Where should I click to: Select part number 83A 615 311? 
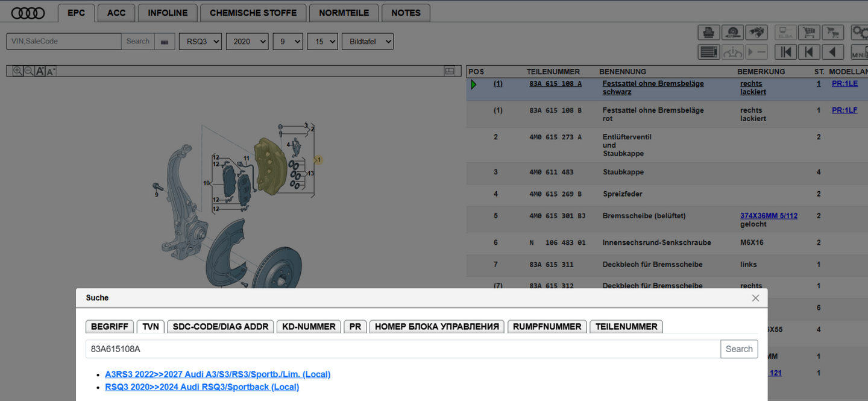(551, 265)
